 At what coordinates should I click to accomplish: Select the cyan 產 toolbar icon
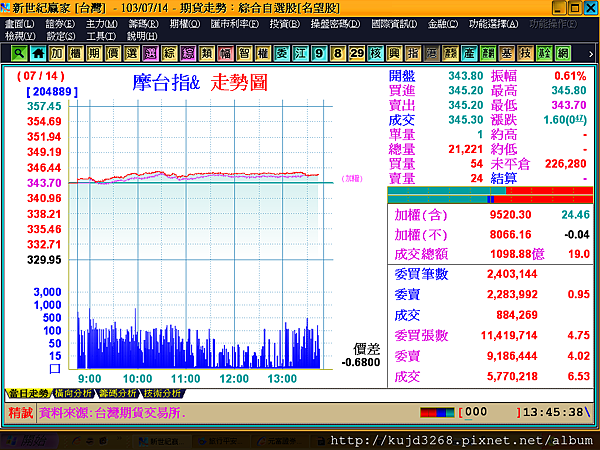pyautogui.click(x=469, y=53)
